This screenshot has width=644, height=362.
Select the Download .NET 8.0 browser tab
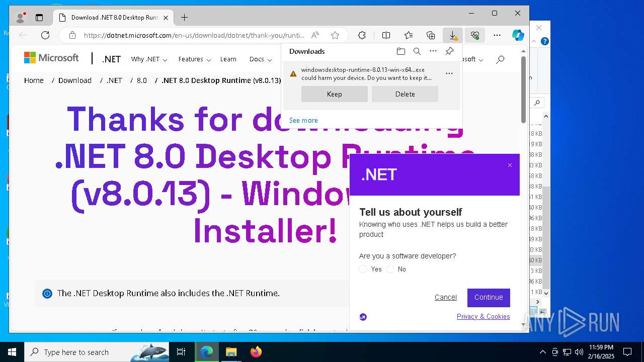point(113,18)
